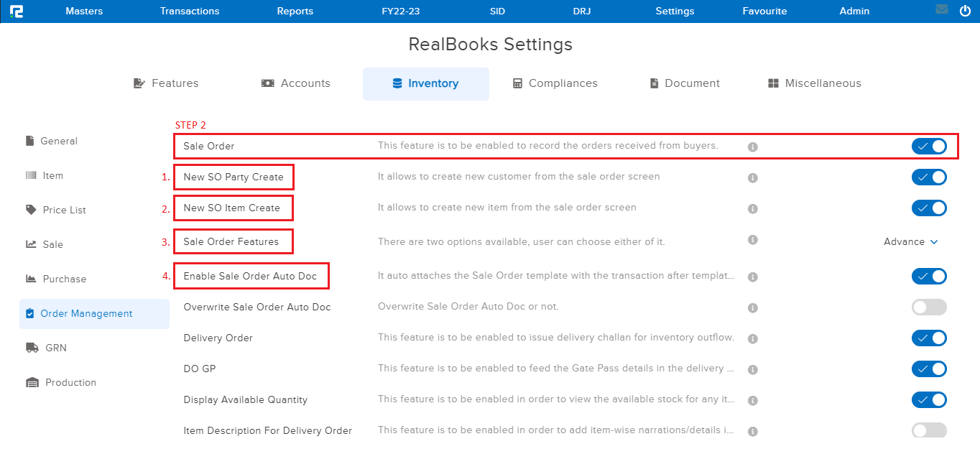This screenshot has height=449, width=980.
Task: Click info icon for Display Available Quantity
Action: pos(753,400)
